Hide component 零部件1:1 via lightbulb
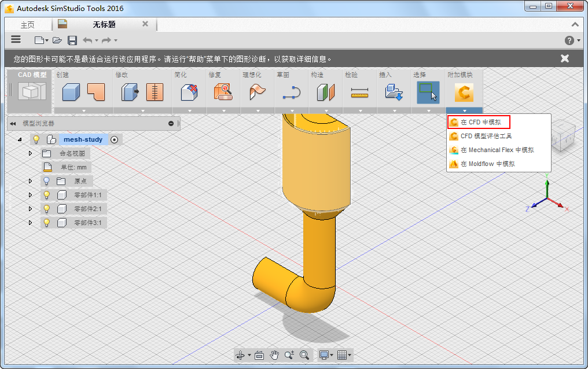The width and height of the screenshot is (588, 369). click(46, 195)
